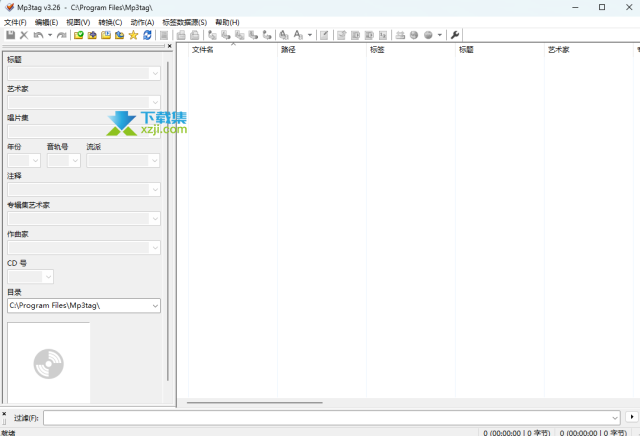
Task: Click the Tag - Tag convert icon
Action: [267, 35]
